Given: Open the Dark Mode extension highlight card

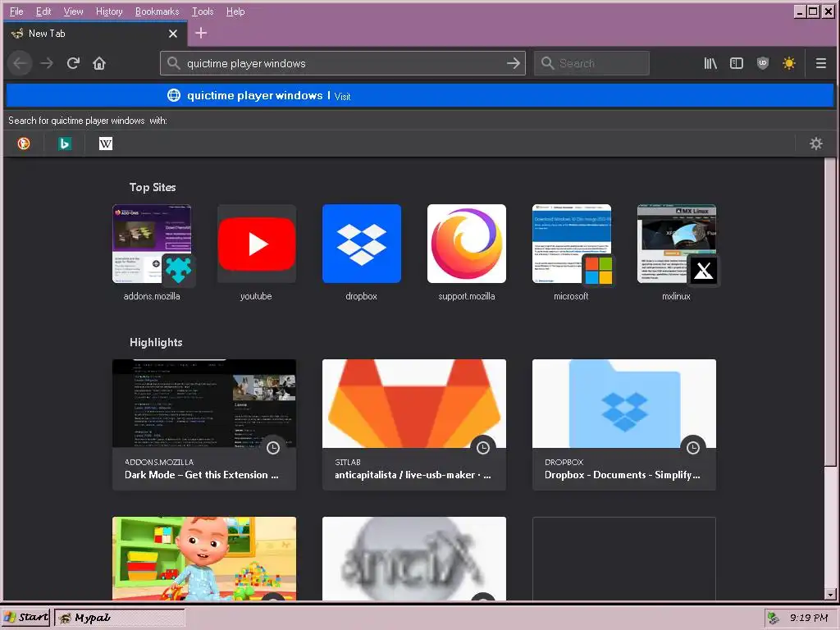Looking at the screenshot, I should [204, 425].
